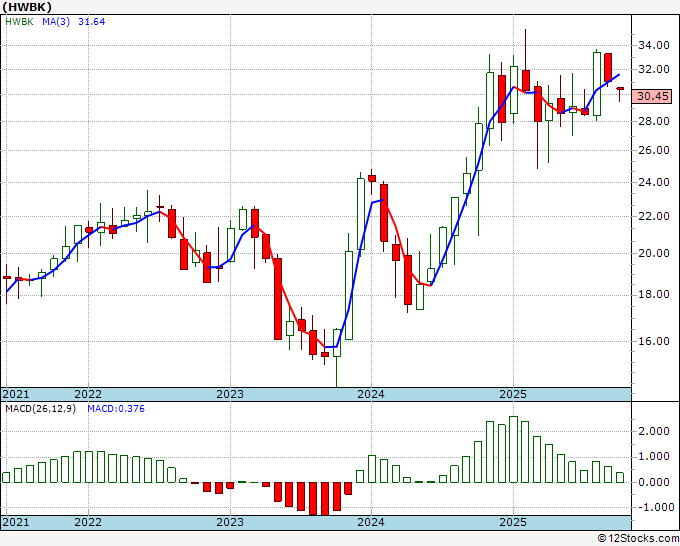680x546 pixels.
Task: Click the 32.00 price axis label
Action: 653,69
